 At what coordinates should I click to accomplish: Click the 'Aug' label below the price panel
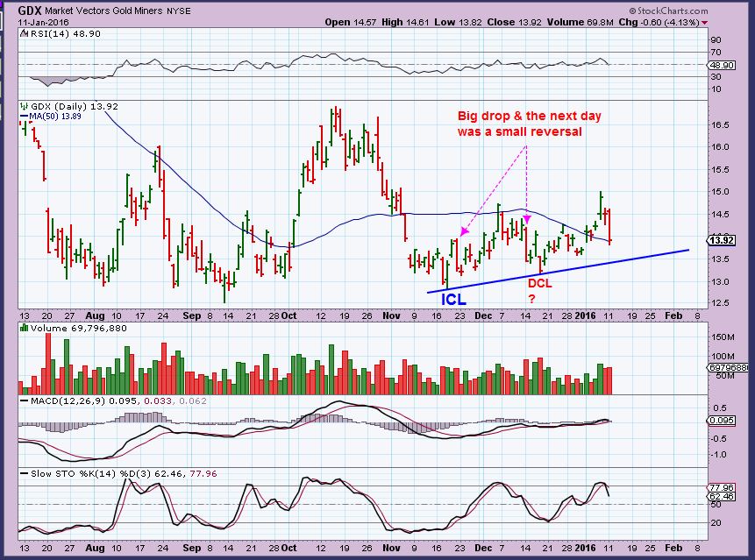(95, 316)
